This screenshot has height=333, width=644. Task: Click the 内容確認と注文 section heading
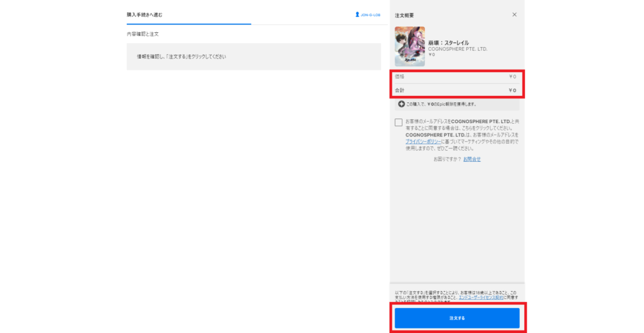[x=142, y=33]
